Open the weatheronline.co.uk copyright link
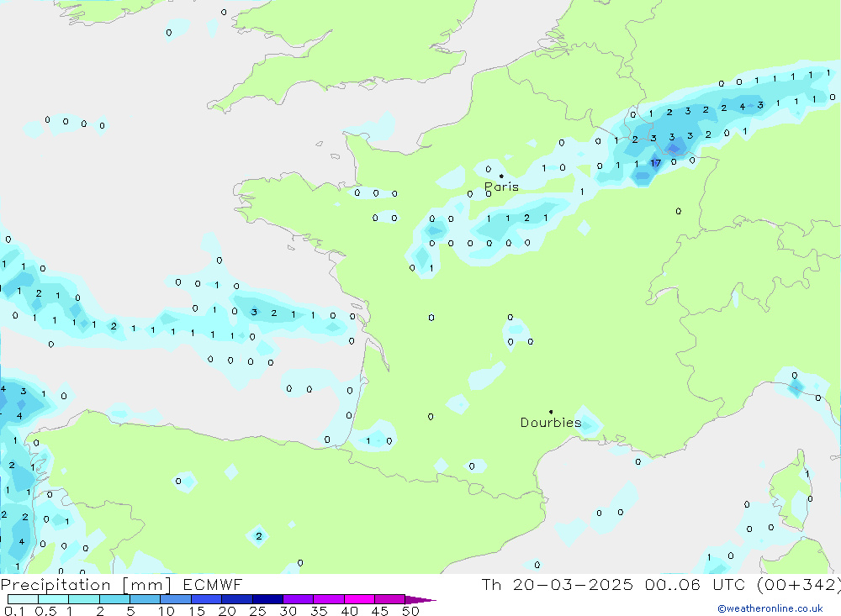This screenshot has width=841, height=616. click(770, 608)
